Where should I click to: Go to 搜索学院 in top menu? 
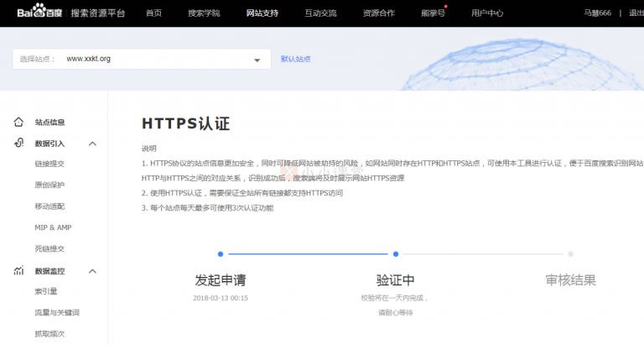(x=205, y=13)
